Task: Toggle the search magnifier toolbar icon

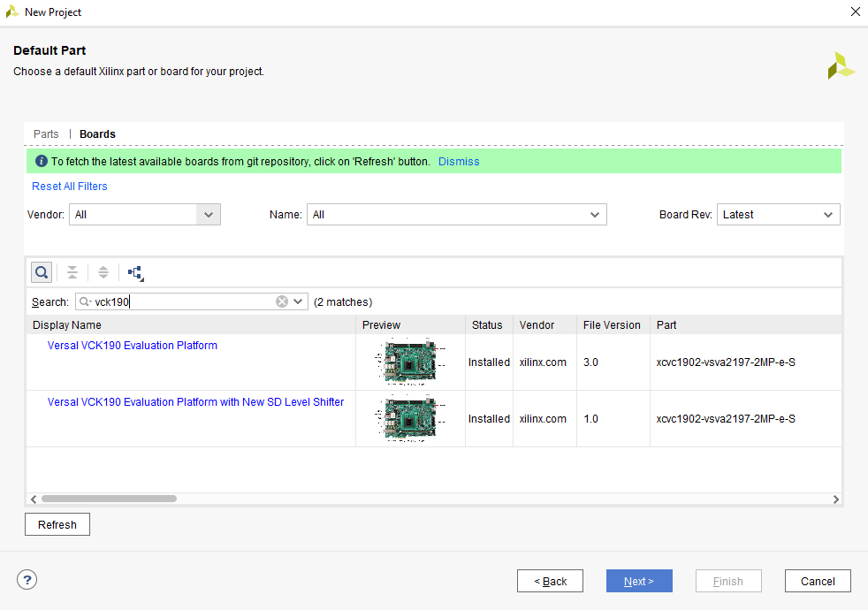Action: [x=42, y=272]
